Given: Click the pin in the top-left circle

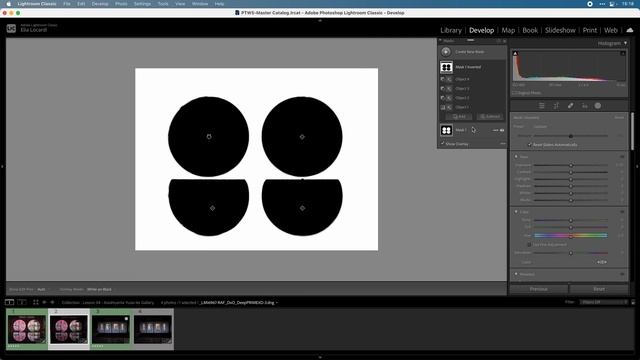Looking at the screenshot, I should tap(209, 137).
